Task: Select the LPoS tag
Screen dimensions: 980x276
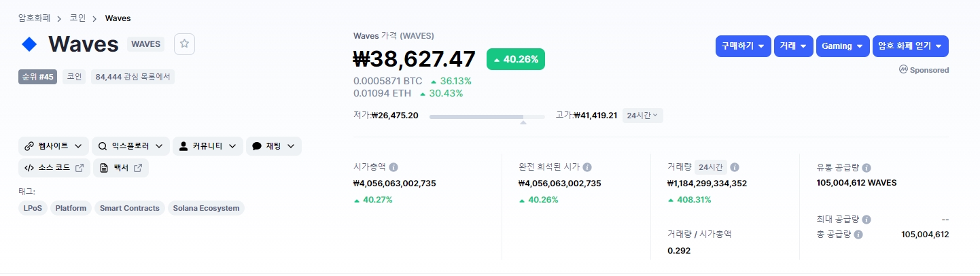Action: (x=33, y=208)
